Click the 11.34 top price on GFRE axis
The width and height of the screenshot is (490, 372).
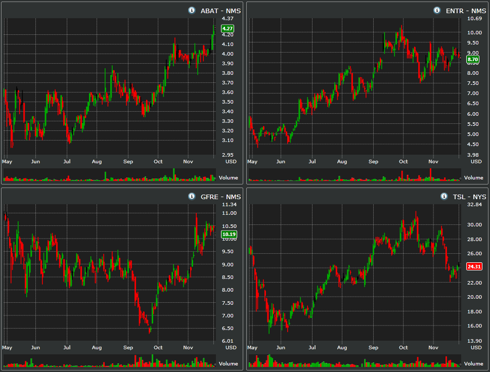[x=229, y=204]
